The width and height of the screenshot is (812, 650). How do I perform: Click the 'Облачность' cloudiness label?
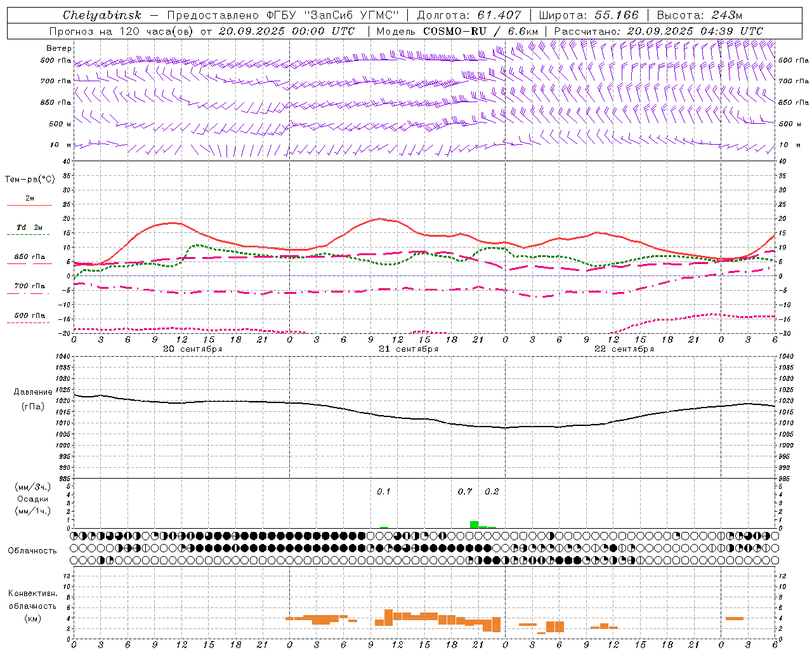pos(32,551)
